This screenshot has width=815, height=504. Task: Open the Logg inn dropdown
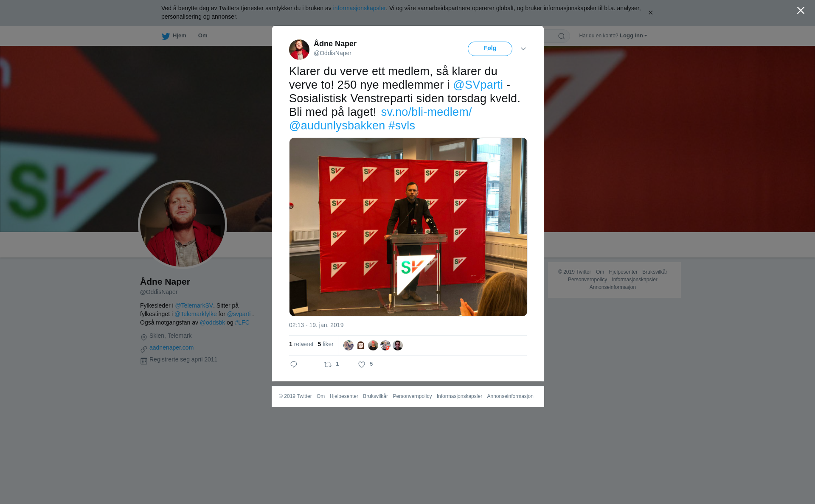[633, 36]
